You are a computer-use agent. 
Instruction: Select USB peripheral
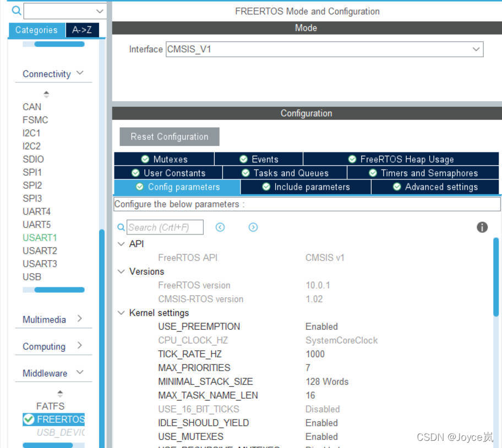point(32,277)
